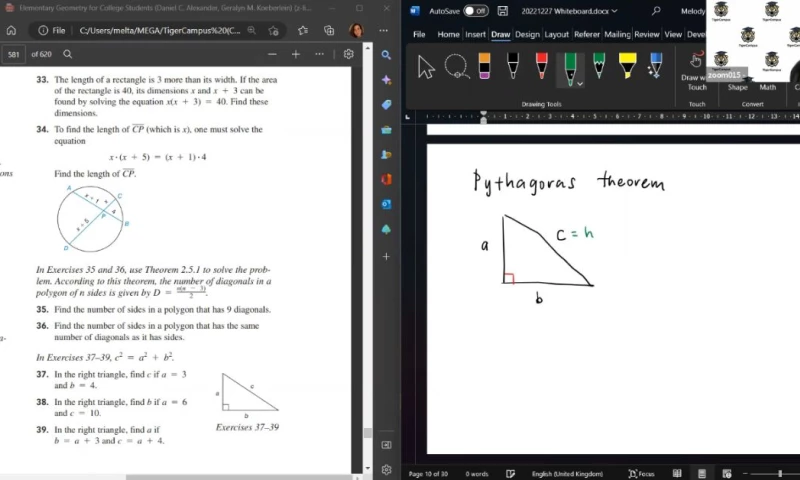
Task: Select the green pen
Action: tap(570, 66)
